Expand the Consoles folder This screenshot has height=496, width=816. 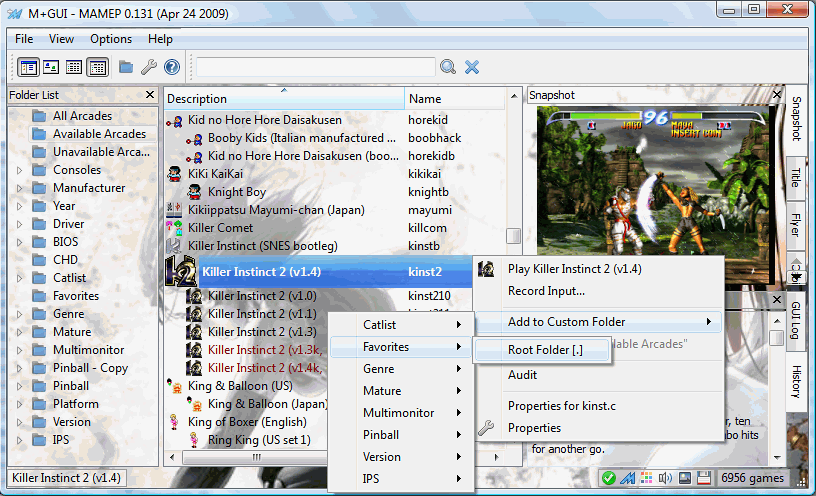(19, 170)
